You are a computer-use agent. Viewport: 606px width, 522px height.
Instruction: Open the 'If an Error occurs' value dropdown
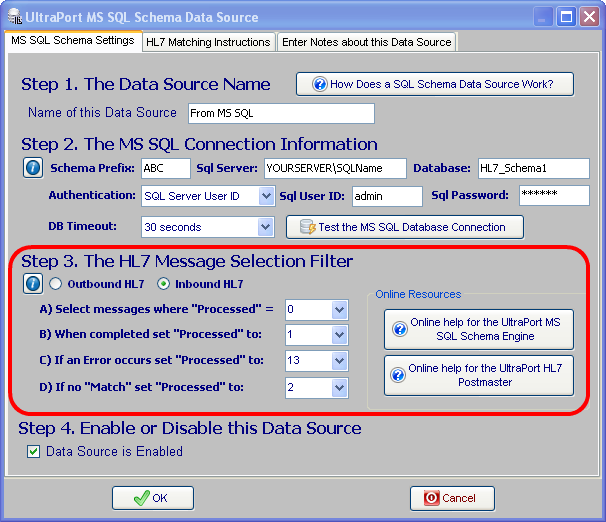339,360
